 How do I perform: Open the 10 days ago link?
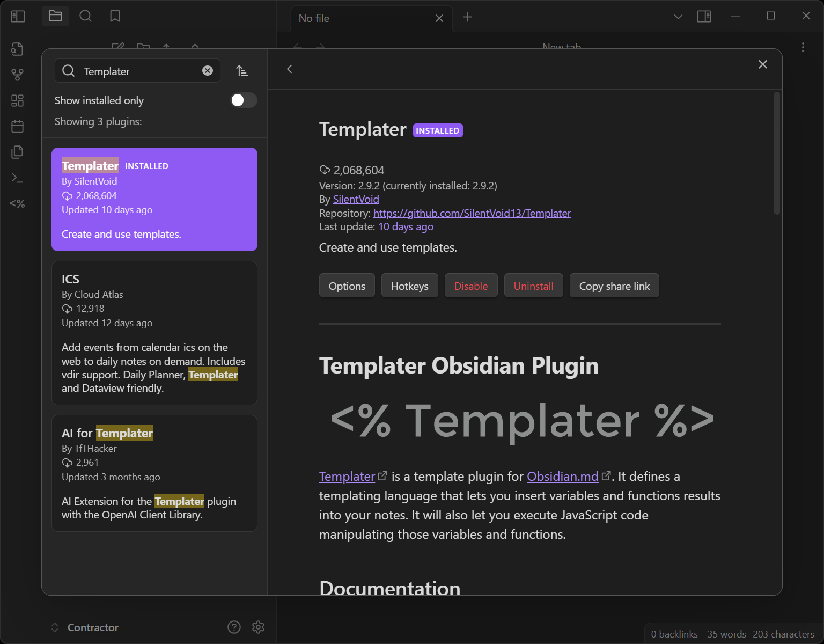pyautogui.click(x=406, y=226)
